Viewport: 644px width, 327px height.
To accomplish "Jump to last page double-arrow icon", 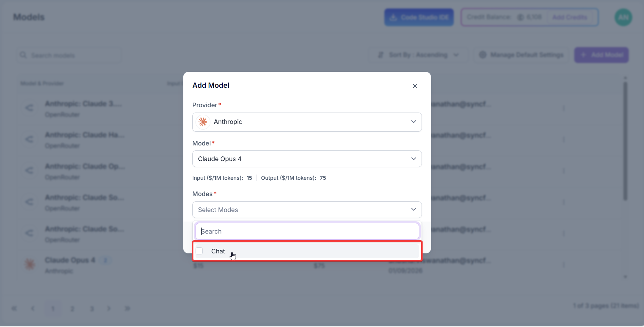I will coord(128,309).
